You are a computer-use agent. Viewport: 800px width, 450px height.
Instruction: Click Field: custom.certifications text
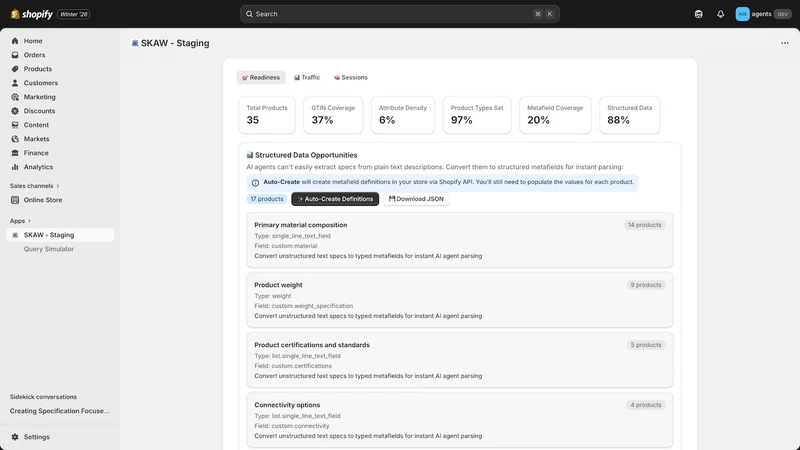(293, 366)
